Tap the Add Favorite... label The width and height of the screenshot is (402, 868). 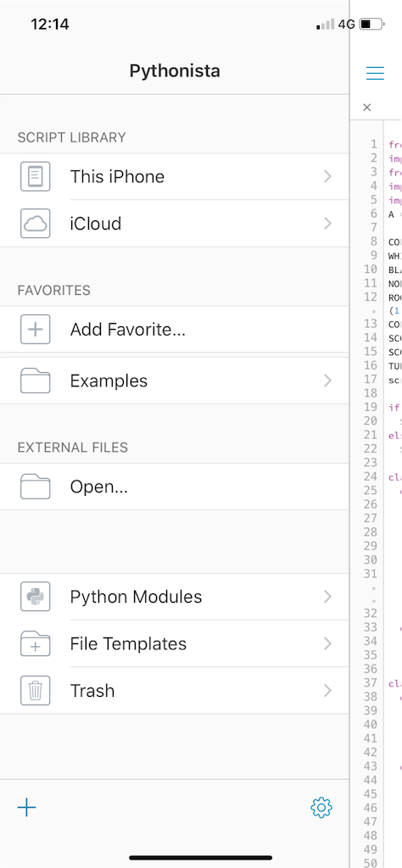[127, 330]
